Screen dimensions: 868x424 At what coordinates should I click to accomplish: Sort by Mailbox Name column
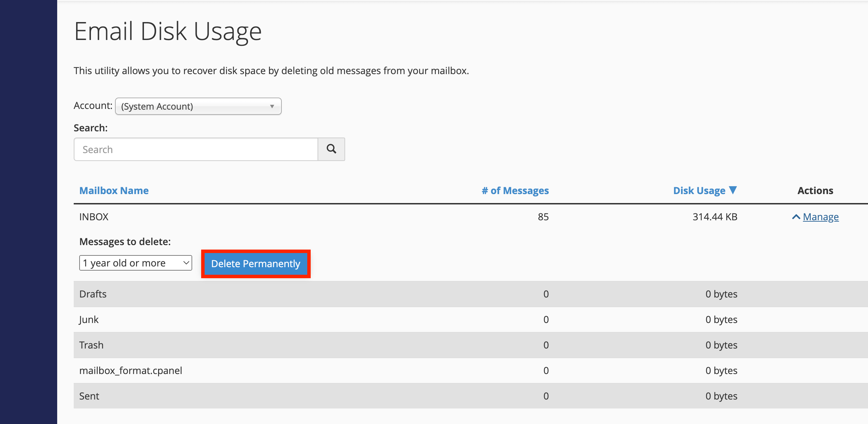[x=114, y=190]
